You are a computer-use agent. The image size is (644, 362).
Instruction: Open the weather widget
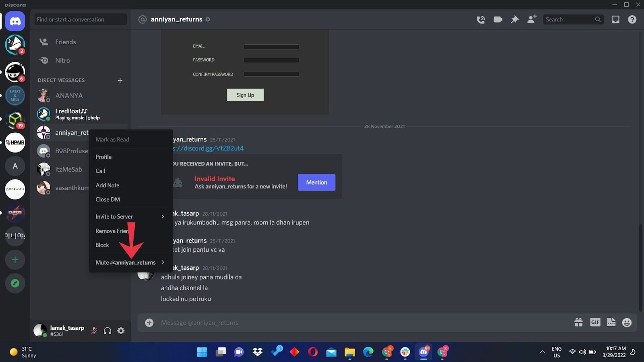point(23,352)
